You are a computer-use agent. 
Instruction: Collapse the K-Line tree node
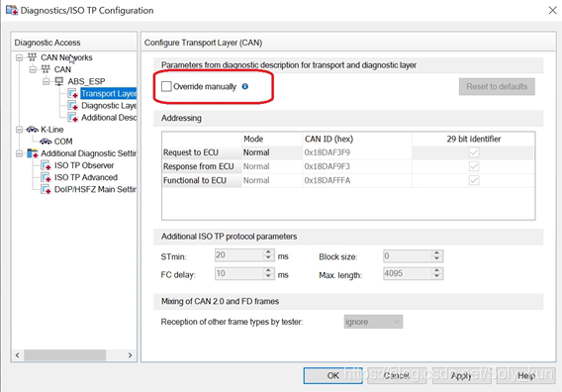[x=20, y=130]
